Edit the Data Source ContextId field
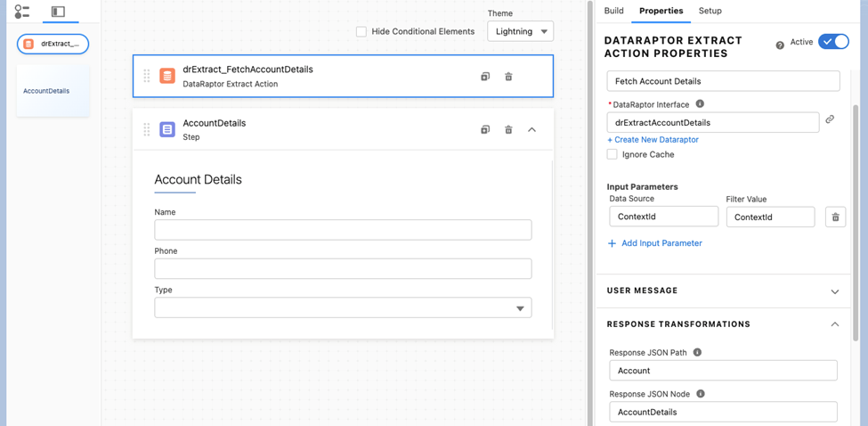 click(x=664, y=217)
